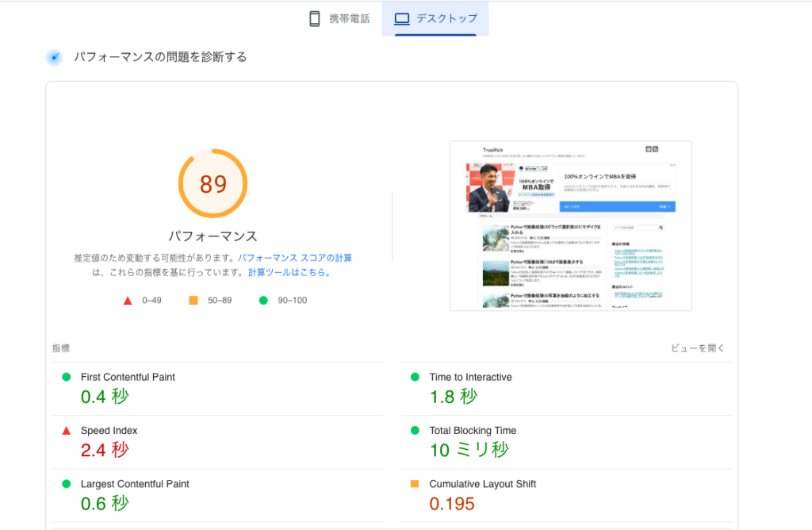The image size is (812, 530).
Task: Click the パフォーマンスの問題を診断する heading
Action: 160,57
